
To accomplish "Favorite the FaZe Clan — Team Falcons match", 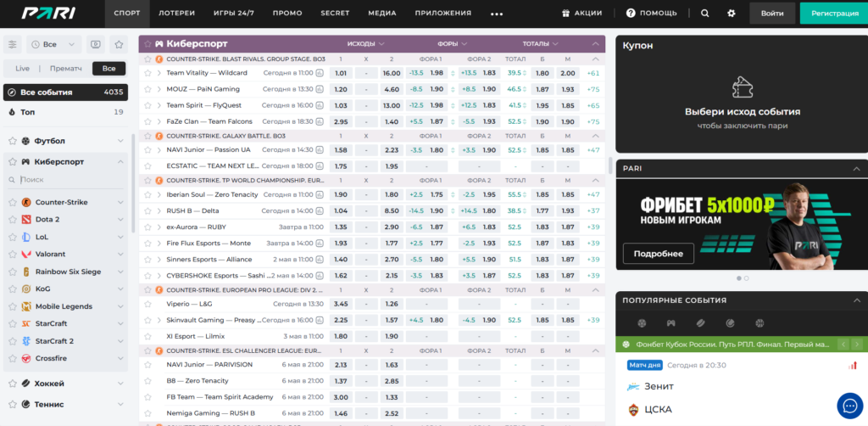I will tap(147, 121).
